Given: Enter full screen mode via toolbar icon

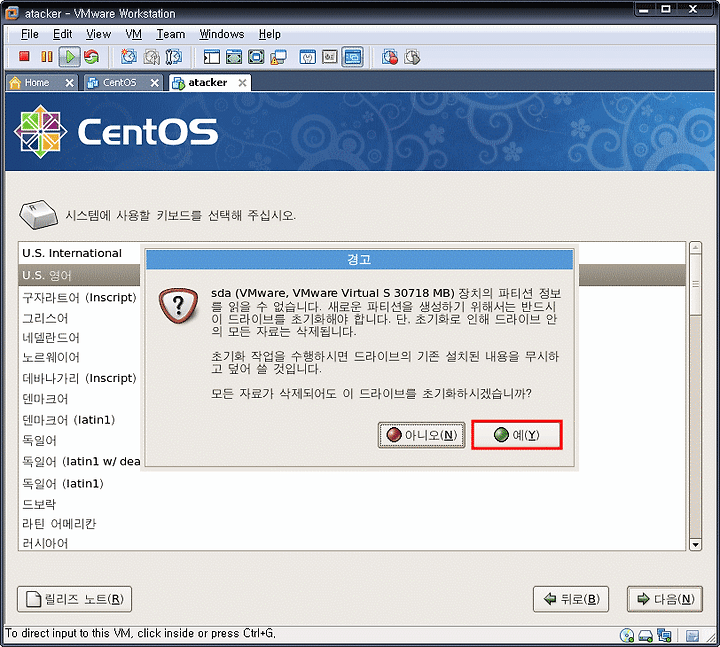Looking at the screenshot, I should (256, 57).
